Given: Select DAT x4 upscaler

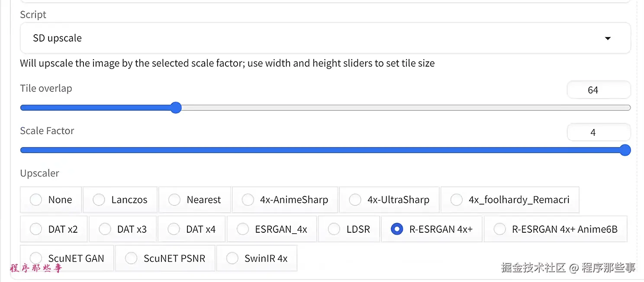Looking at the screenshot, I should click(174, 229).
